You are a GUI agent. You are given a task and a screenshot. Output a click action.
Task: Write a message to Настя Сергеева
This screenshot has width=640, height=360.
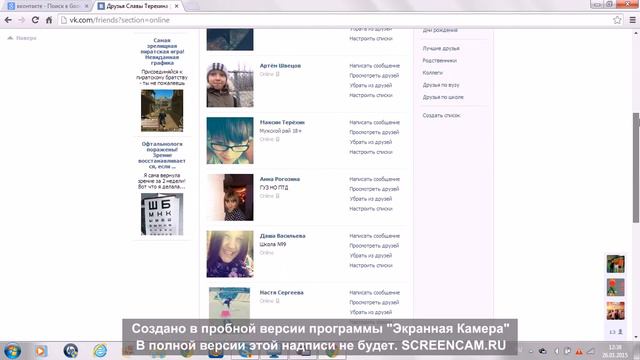(x=374, y=293)
